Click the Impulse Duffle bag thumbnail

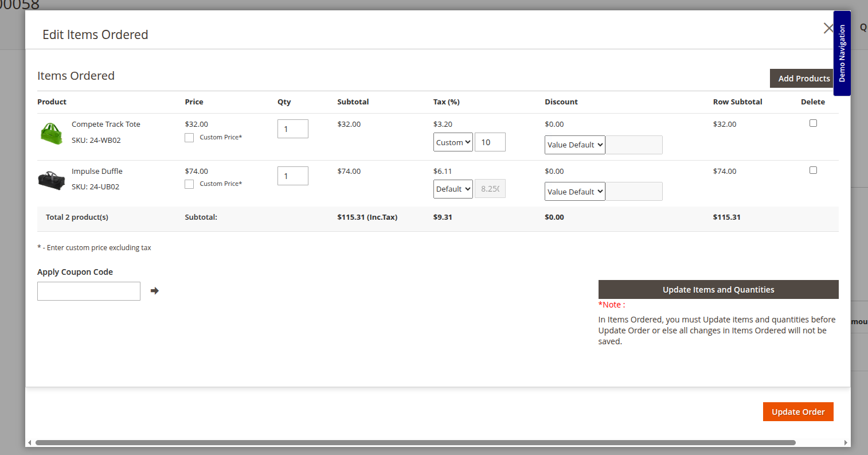tap(51, 180)
